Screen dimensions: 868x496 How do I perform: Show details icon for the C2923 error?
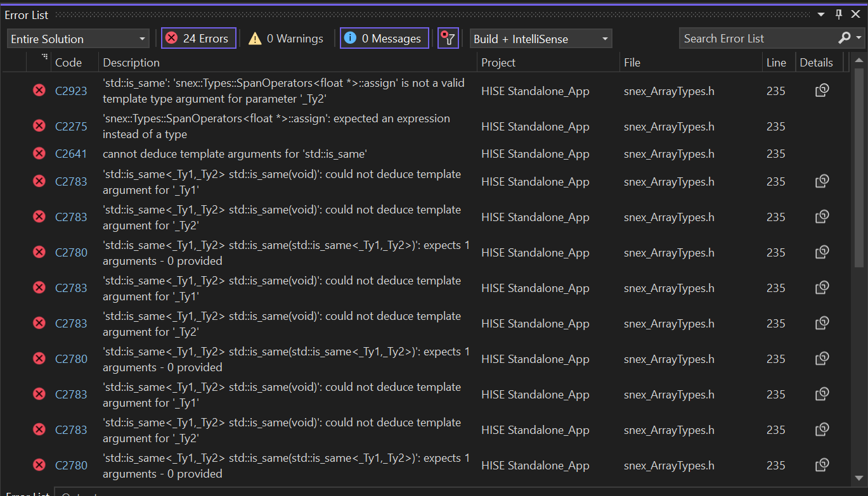click(822, 91)
